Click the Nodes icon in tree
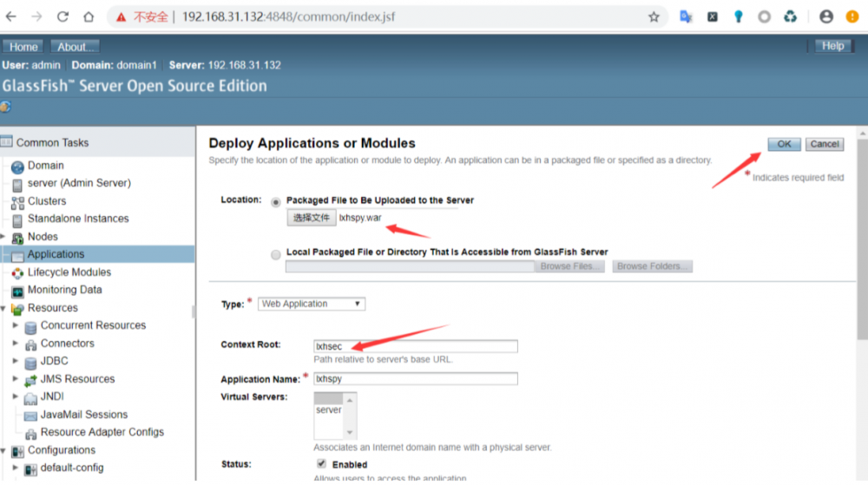The height and width of the screenshot is (485, 868). [x=17, y=238]
